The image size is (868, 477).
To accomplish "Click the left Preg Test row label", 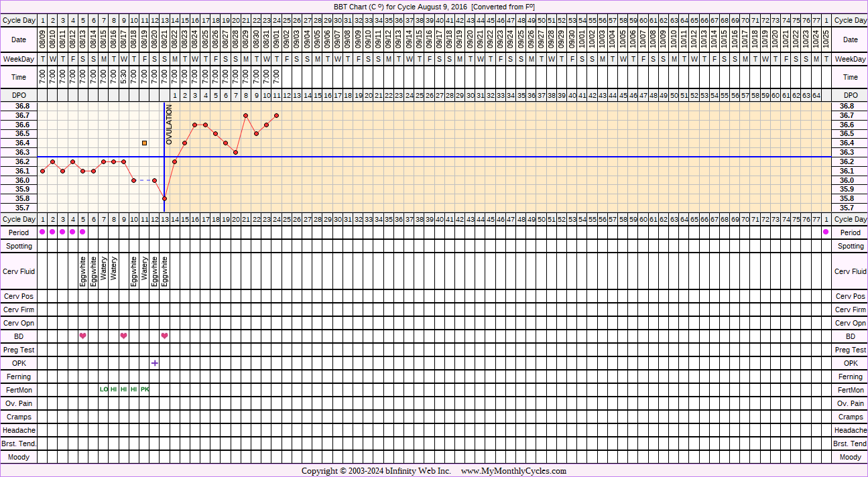I will [x=19, y=350].
